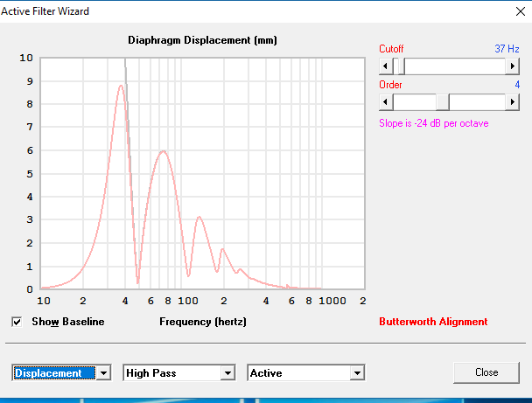Click the Order slider thumb
Viewport: 532px width, 403px height.
[443, 101]
